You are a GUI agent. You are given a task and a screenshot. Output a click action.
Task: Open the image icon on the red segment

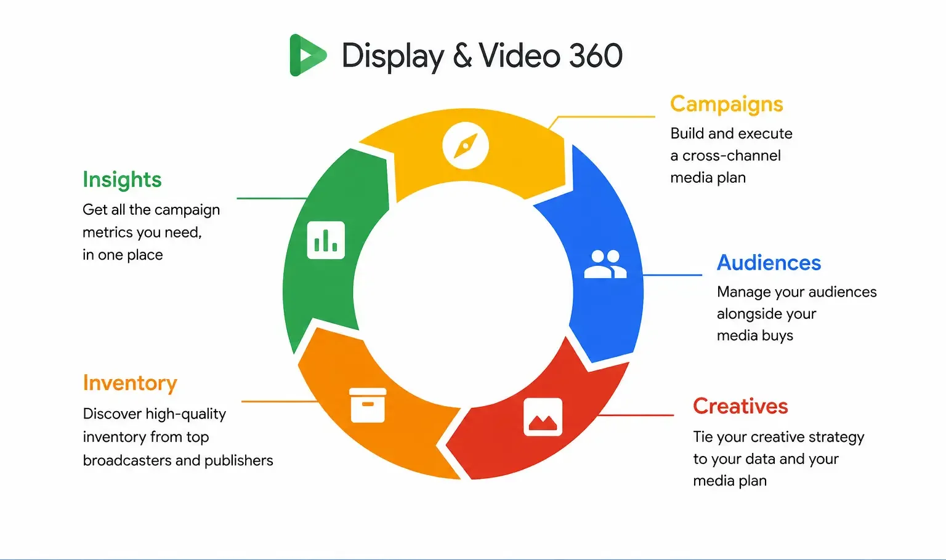543,417
